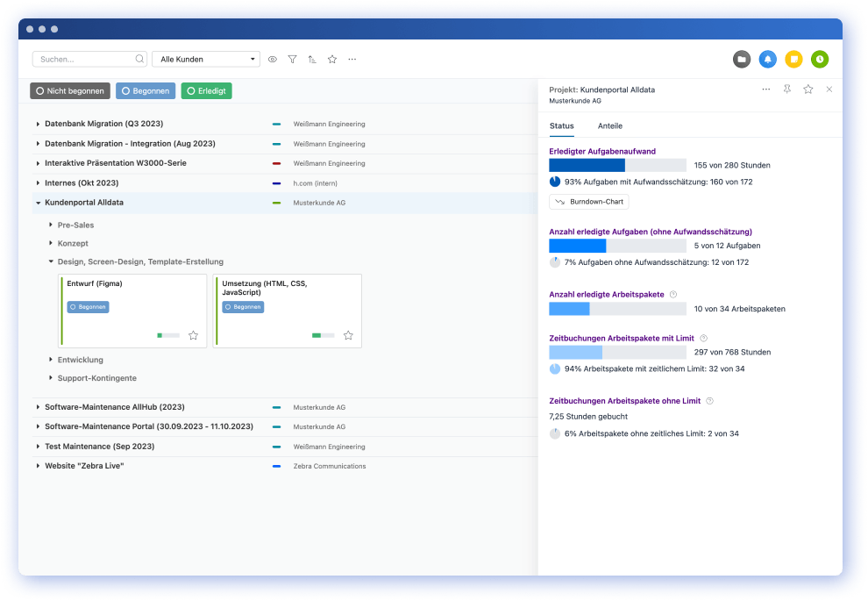Click the 155 von 280 Stunden progress bar
868x601 pixels.
click(x=618, y=165)
